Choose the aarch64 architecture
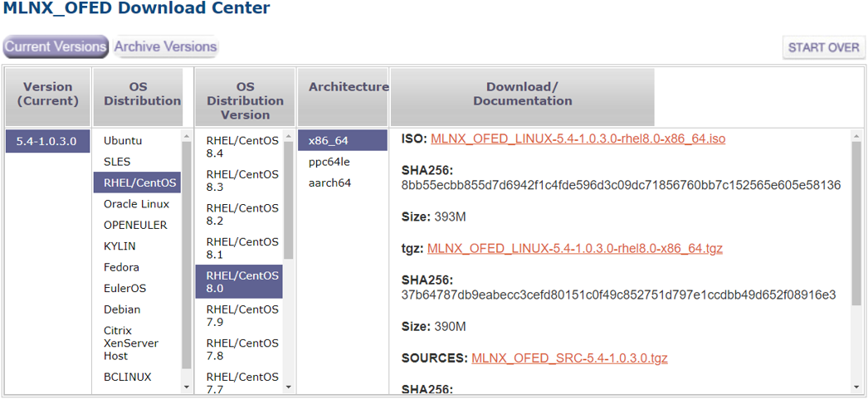This screenshot has width=868, height=399. [x=329, y=182]
